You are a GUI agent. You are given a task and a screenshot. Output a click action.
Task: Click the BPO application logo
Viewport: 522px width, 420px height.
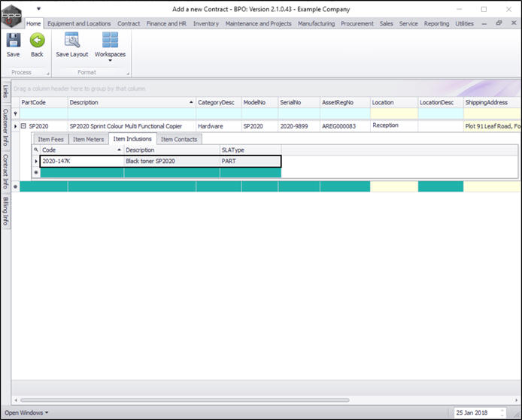11,16
